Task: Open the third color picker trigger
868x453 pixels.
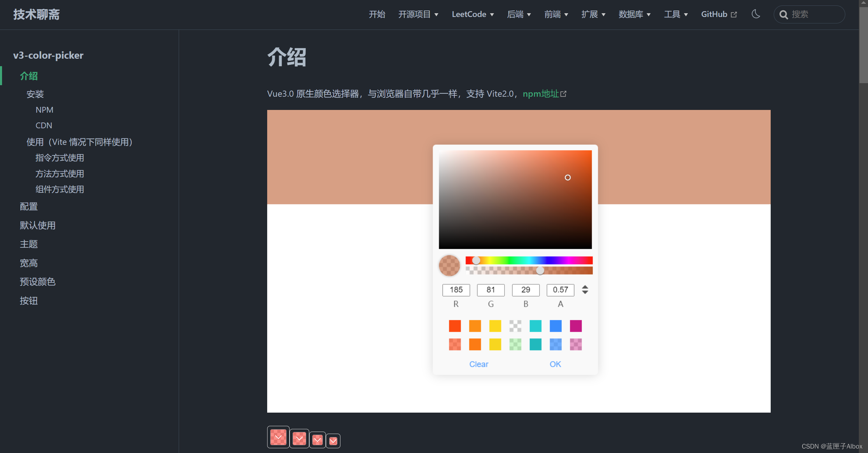Action: [317, 440]
